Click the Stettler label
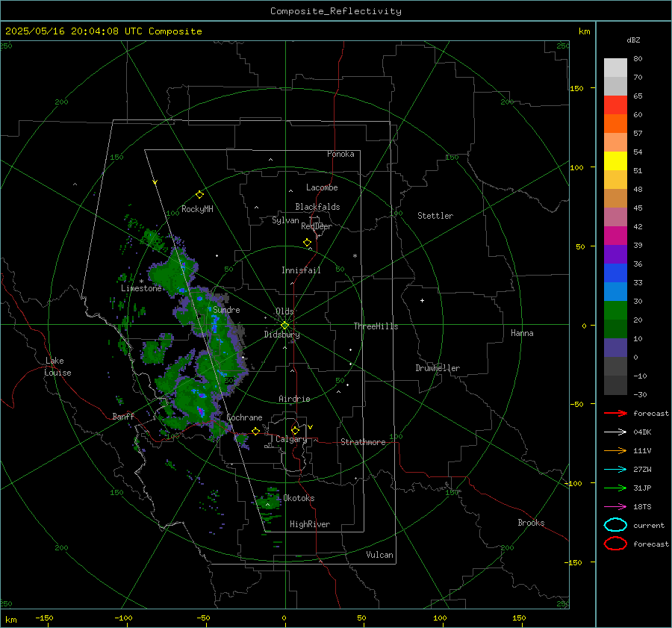Viewport: 672px width, 628px height. (435, 216)
